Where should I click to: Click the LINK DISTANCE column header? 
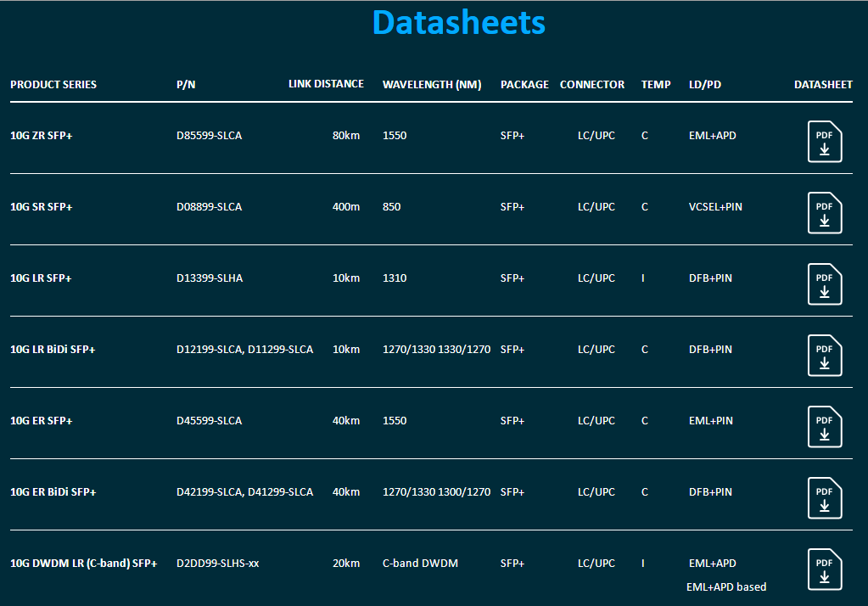(326, 84)
